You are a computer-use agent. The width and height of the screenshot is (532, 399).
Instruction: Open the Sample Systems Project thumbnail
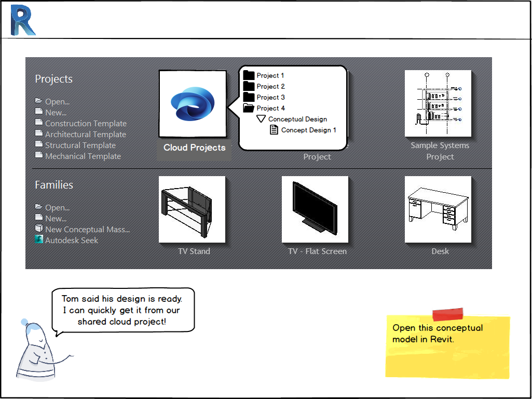[x=438, y=103]
